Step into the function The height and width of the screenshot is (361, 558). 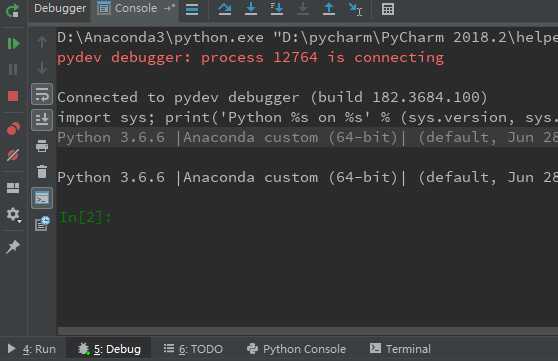pos(251,9)
